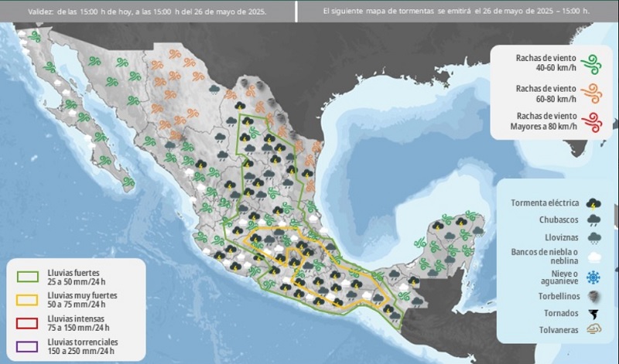The height and width of the screenshot is (364, 619).
Task: Click the red Lluvias intensas rectangle swatch
Action: click(27, 323)
